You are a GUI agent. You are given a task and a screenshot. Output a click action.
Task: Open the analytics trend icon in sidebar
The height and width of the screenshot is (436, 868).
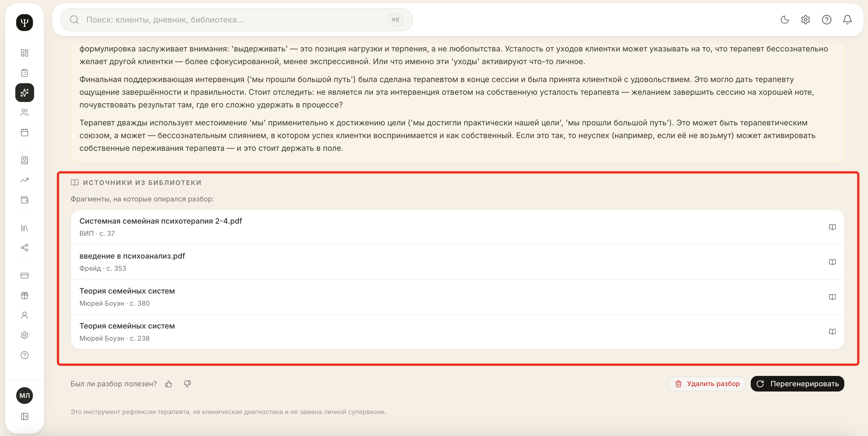pyautogui.click(x=25, y=180)
